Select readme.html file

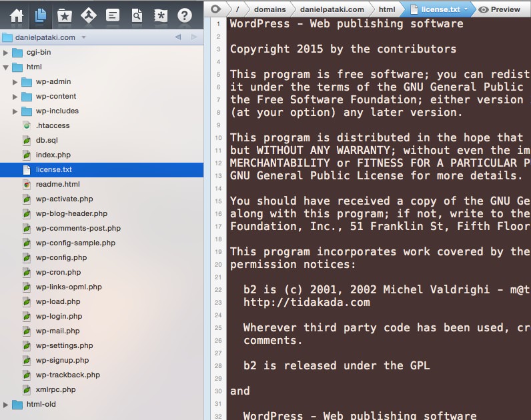(101, 184)
